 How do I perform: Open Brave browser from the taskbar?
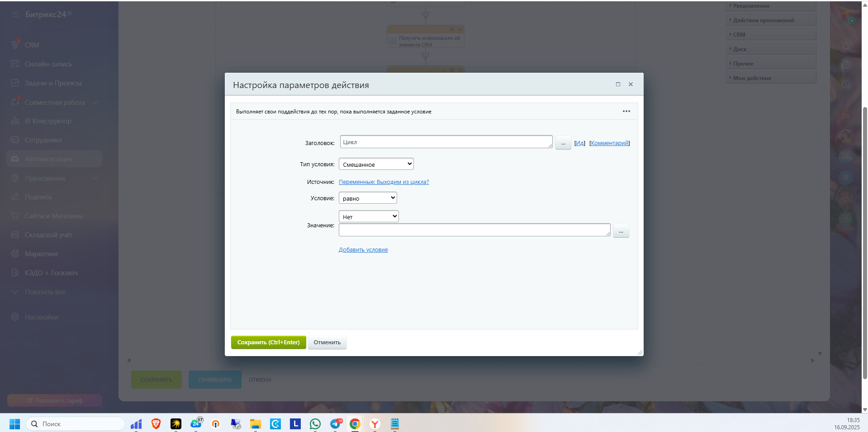coord(156,424)
